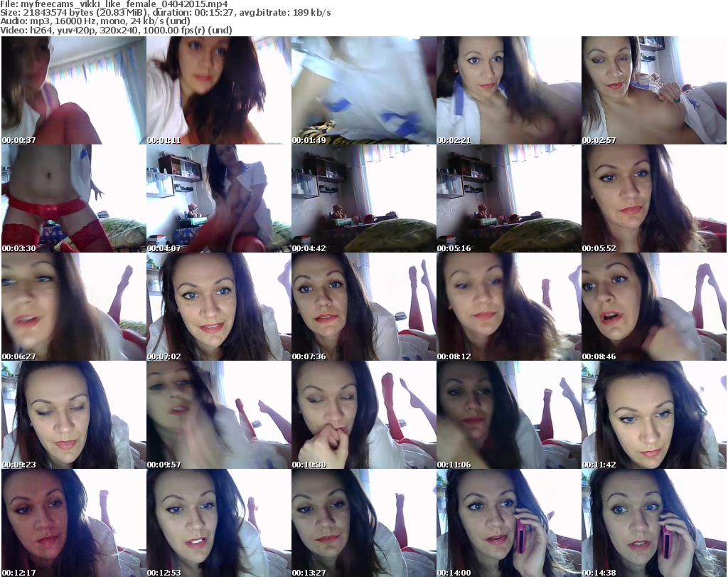This screenshot has width=728, height=577.
Task: Select the frame at 00:09:23
Action: (73, 415)
